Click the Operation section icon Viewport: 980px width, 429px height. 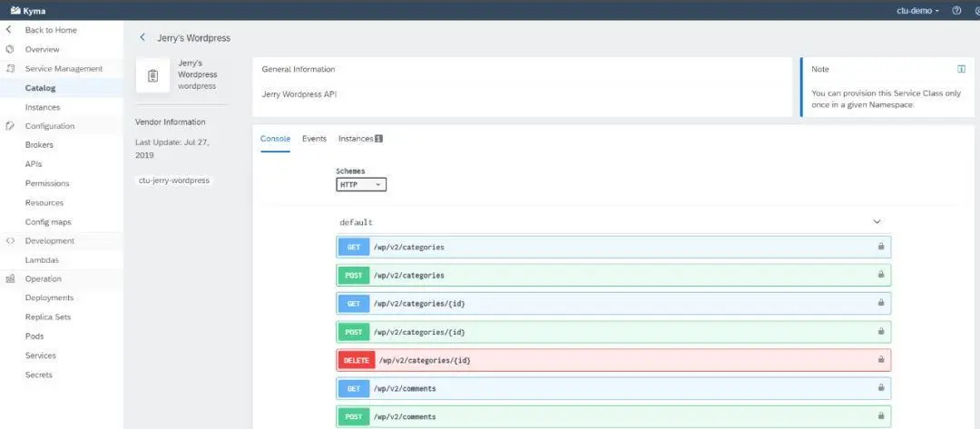[x=9, y=279]
